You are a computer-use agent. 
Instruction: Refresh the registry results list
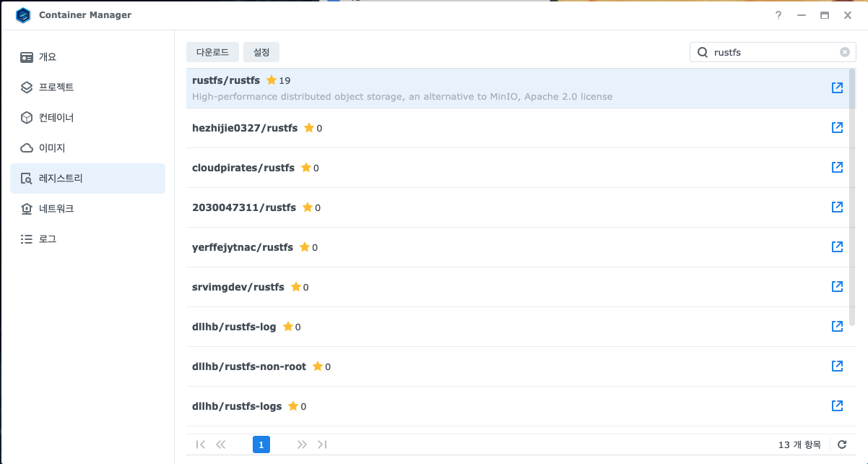pos(842,444)
